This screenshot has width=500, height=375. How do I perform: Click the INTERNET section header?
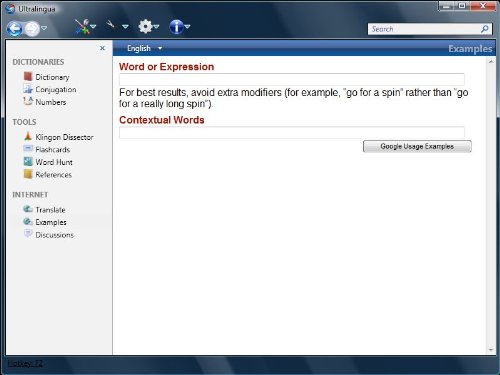30,195
